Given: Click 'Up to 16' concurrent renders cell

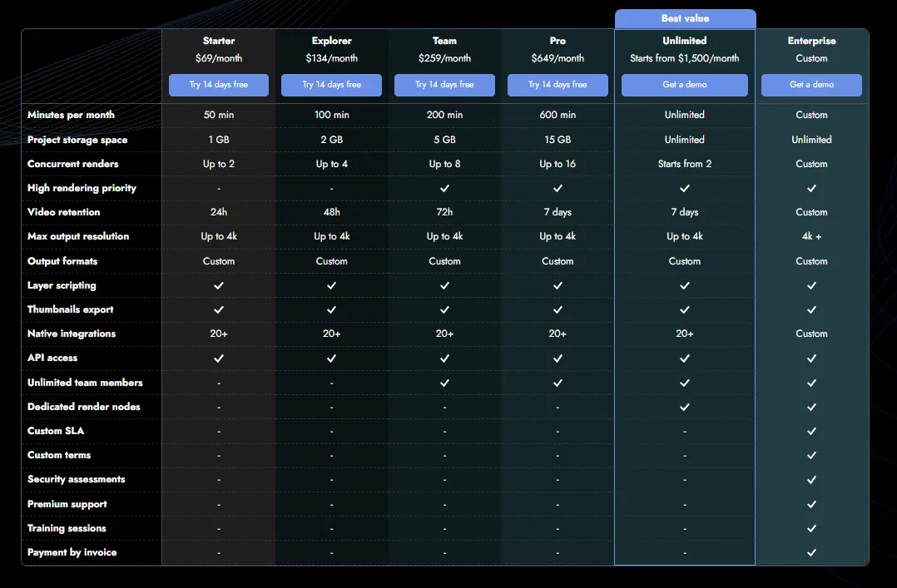Looking at the screenshot, I should pos(558,164).
